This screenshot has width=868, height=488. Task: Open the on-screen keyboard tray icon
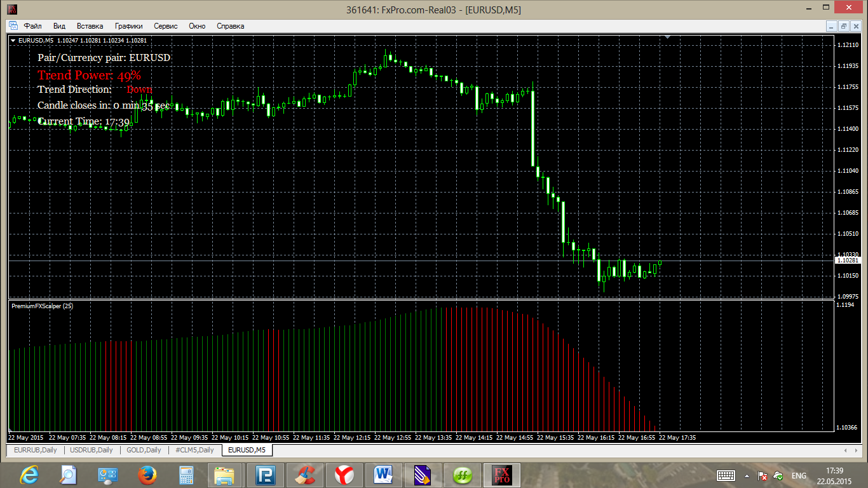coord(726,475)
